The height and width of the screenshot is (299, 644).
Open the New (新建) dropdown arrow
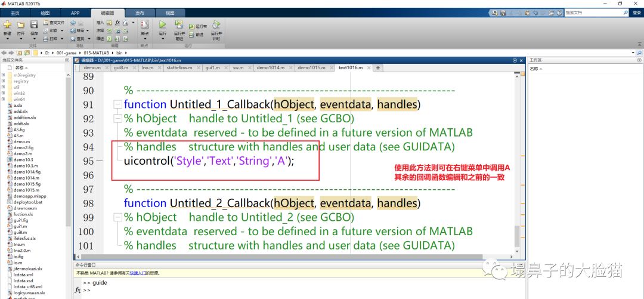pyautogui.click(x=7, y=39)
